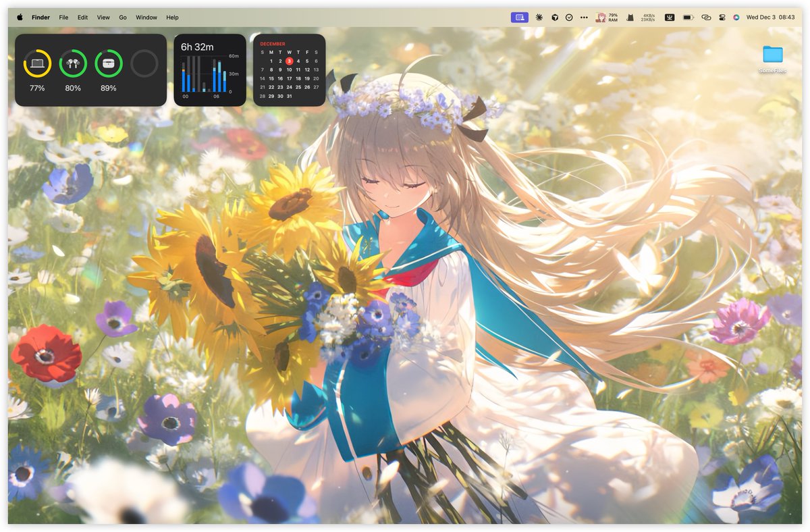Open Control Center from menu bar
Viewport: 810px width, 532px height.
[722, 18]
